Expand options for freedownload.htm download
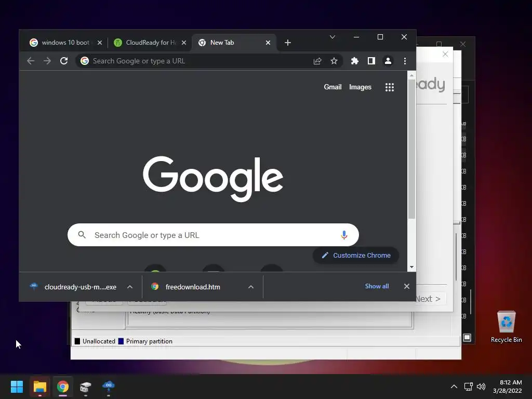This screenshot has height=399, width=532. 251,287
